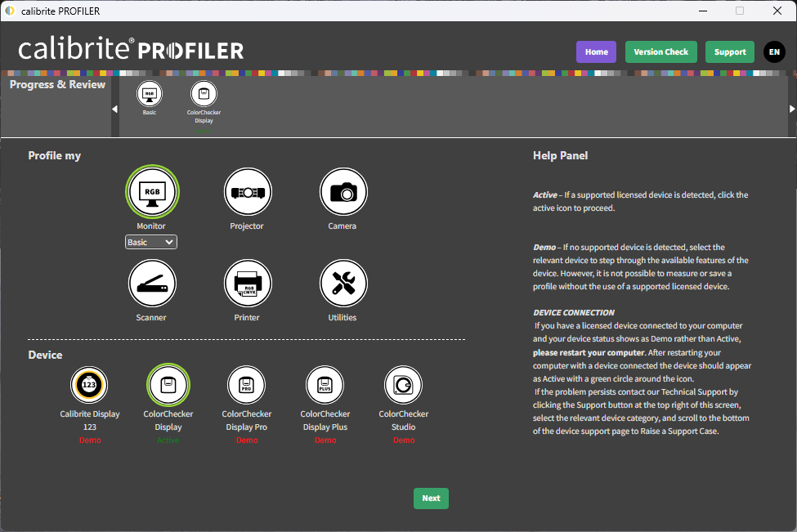Run the Version Check

[660, 51]
